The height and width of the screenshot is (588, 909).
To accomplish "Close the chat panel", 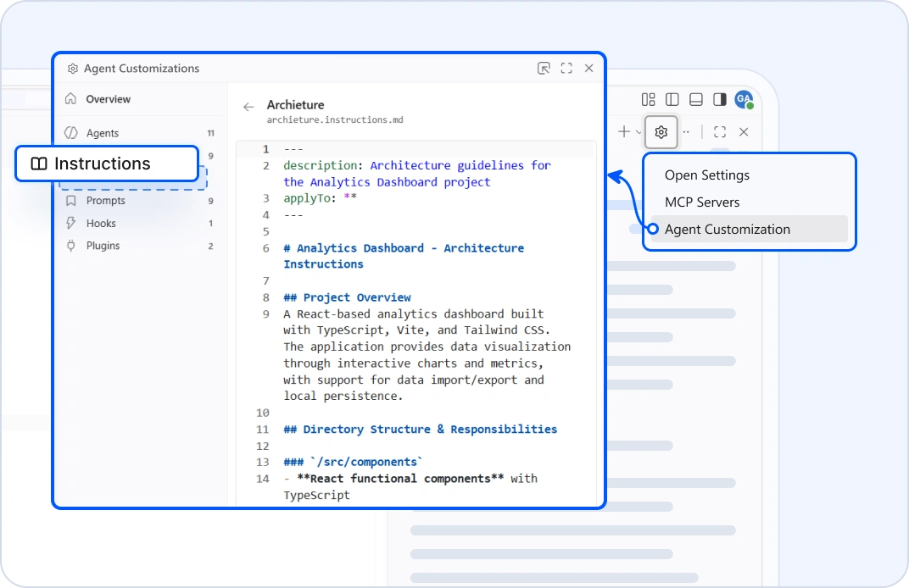I will point(744,132).
